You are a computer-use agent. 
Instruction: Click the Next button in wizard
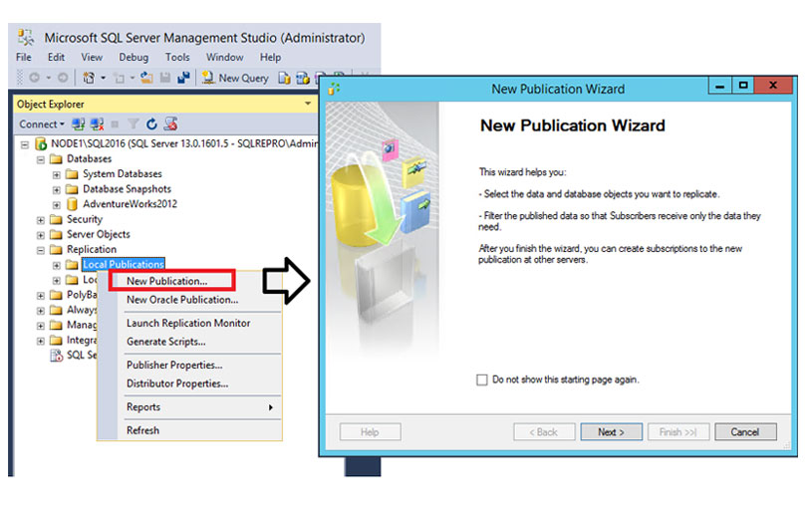point(611,432)
